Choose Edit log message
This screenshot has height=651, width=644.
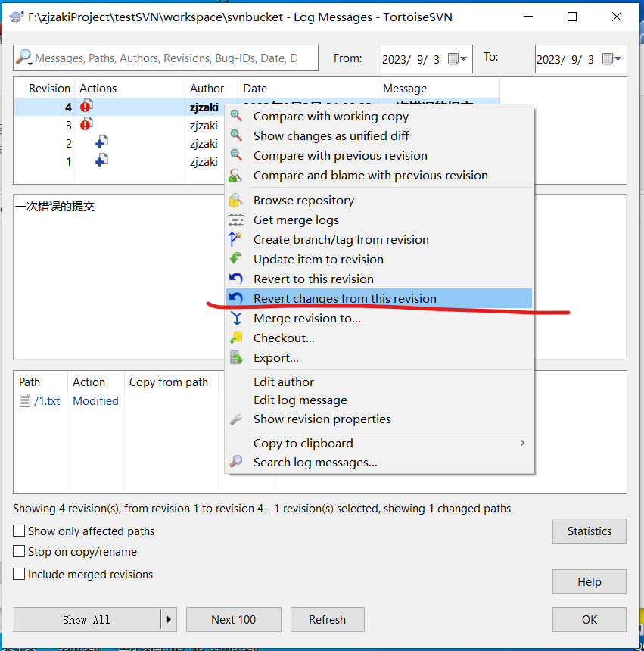click(379, 400)
